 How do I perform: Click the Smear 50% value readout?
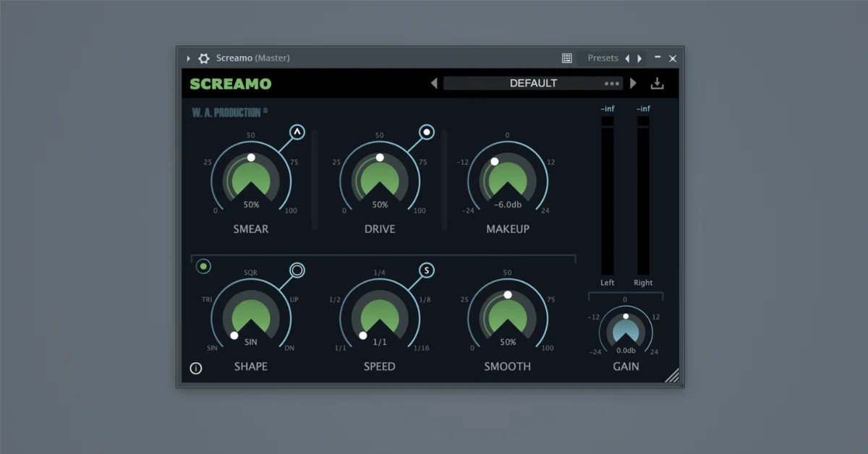click(x=251, y=205)
